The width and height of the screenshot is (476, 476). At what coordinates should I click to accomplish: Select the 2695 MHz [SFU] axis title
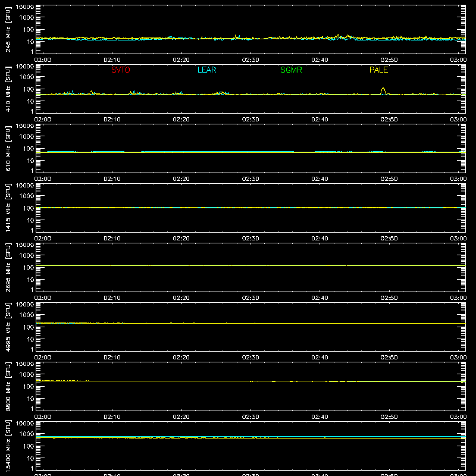[x=8, y=267]
